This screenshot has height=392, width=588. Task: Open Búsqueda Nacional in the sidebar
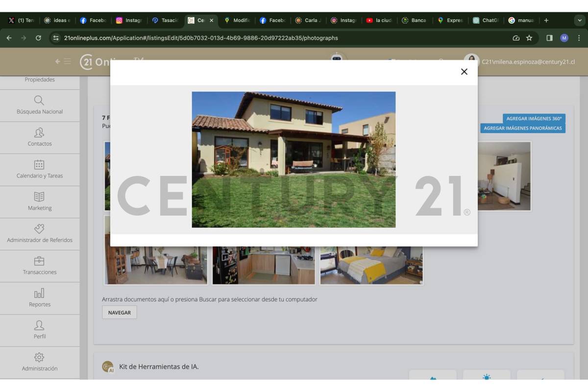pyautogui.click(x=40, y=105)
